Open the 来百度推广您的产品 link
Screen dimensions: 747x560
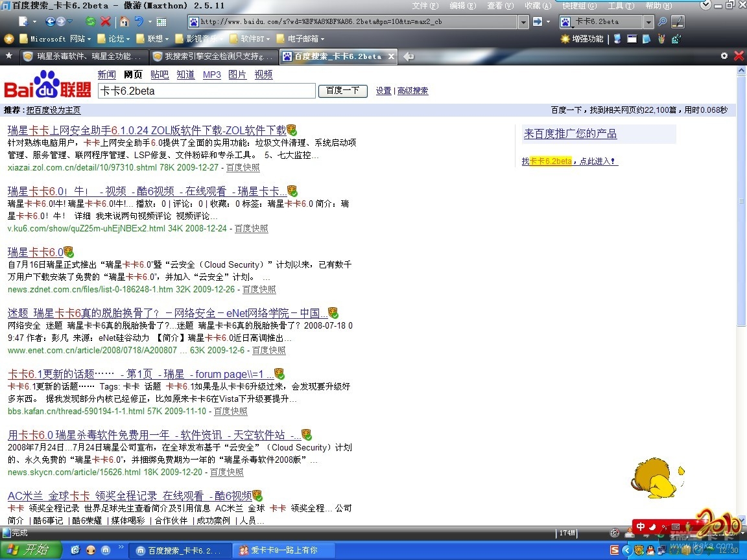(x=570, y=134)
